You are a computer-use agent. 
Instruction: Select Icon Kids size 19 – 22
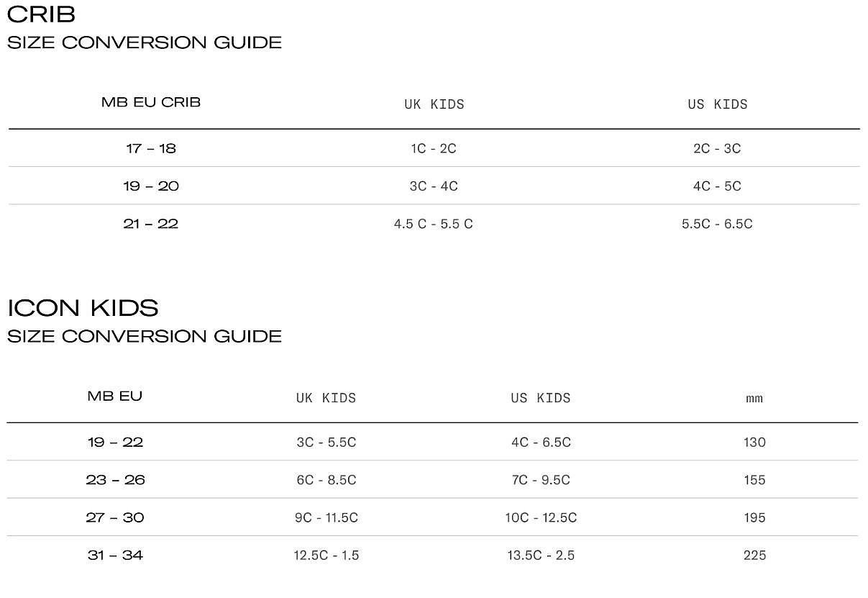pyautogui.click(x=115, y=442)
